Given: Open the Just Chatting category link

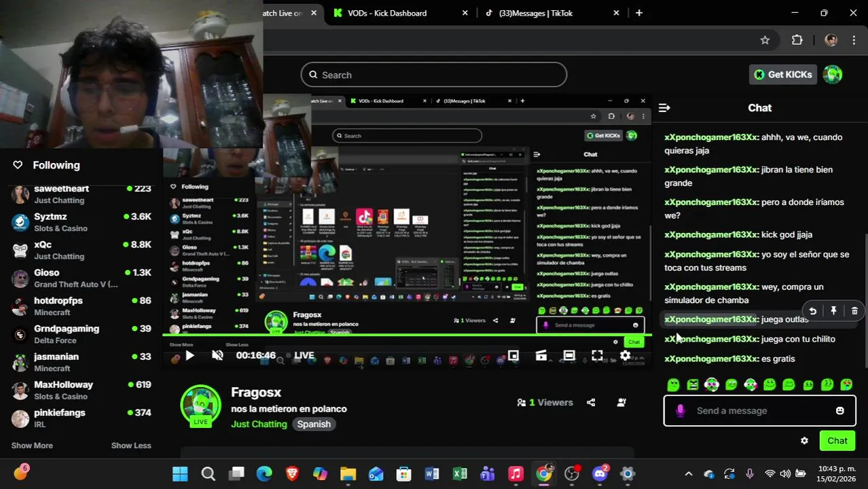Looking at the screenshot, I should click(259, 424).
